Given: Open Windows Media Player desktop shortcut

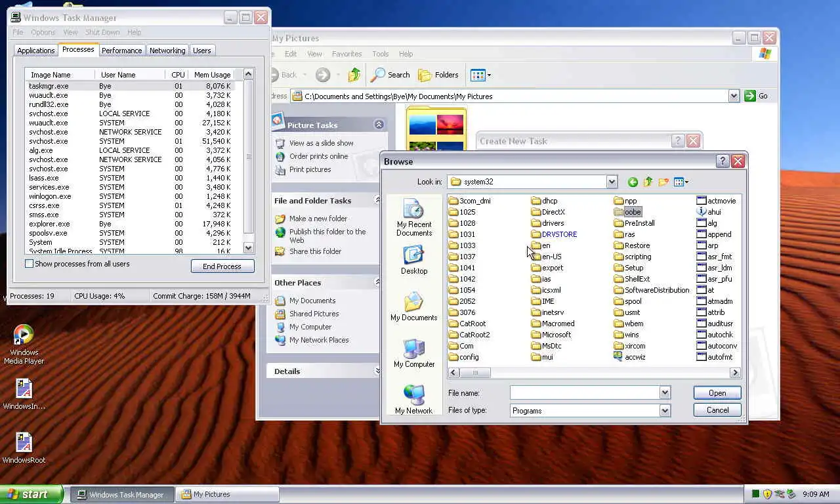Looking at the screenshot, I should pos(24,345).
